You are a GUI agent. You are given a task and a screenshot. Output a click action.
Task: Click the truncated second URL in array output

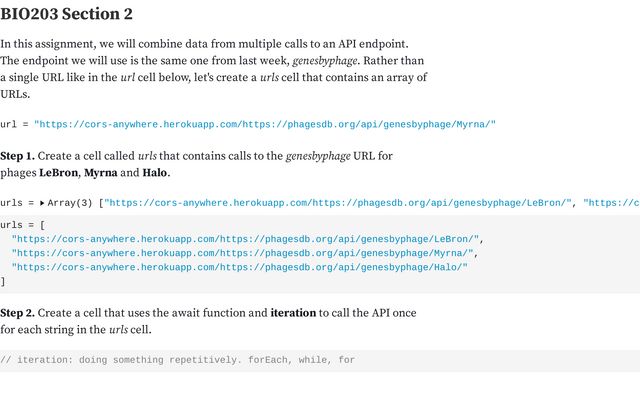pyautogui.click(x=611, y=203)
